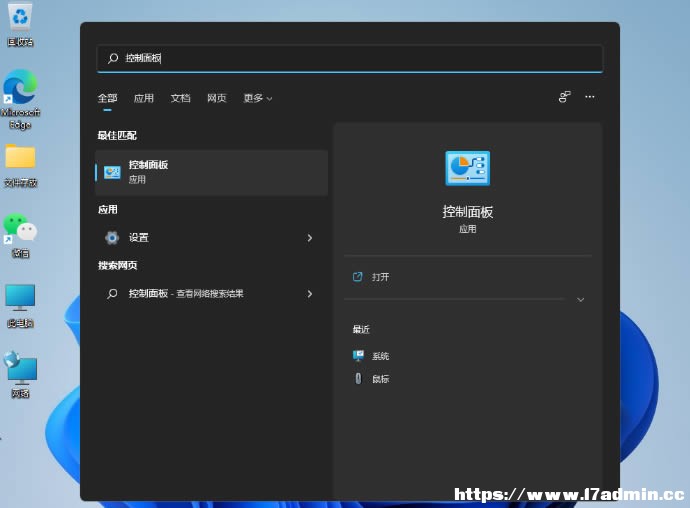Click the open icon beside 打开

[x=357, y=277]
